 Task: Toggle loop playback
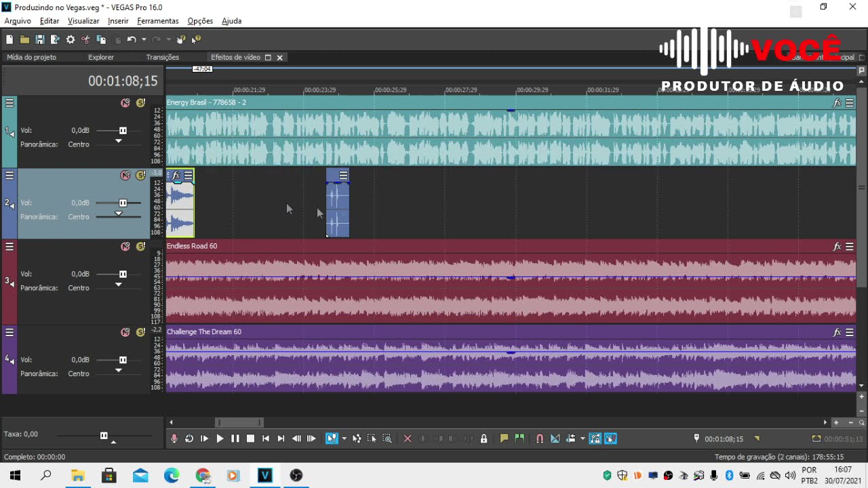coord(189,439)
